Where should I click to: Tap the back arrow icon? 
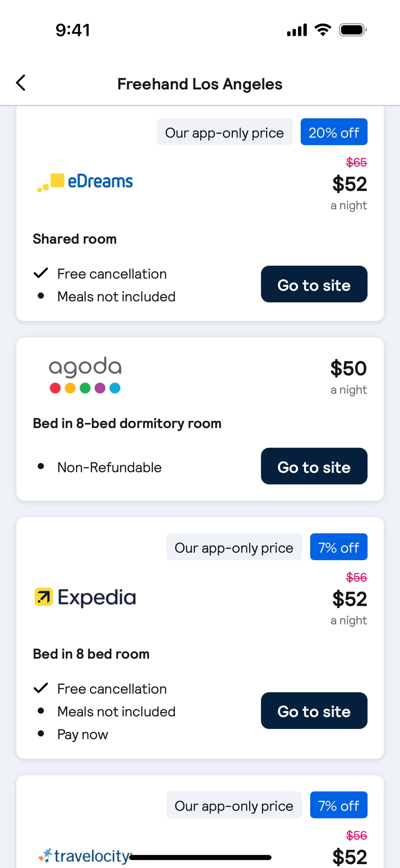(x=21, y=83)
